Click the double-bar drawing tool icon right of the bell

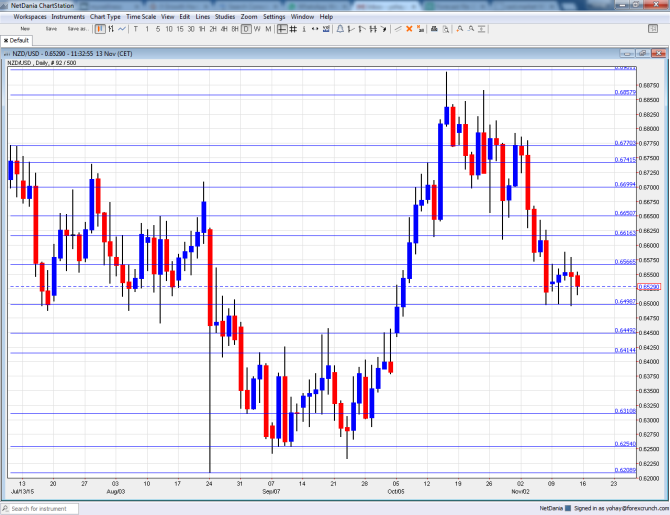373,29
